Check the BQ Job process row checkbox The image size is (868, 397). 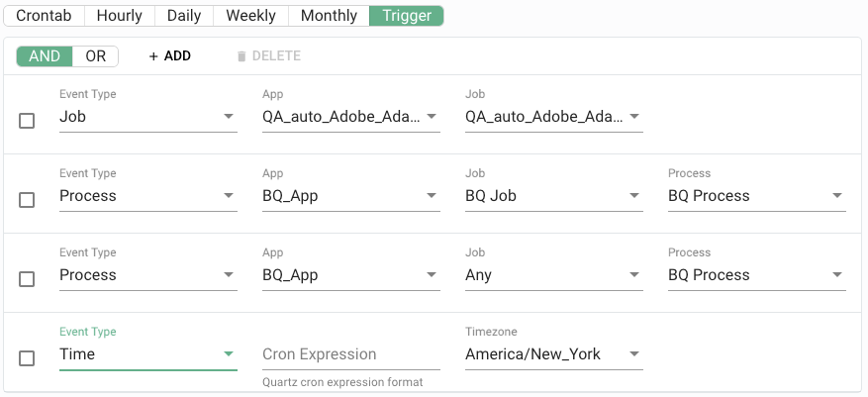pyautogui.click(x=27, y=200)
